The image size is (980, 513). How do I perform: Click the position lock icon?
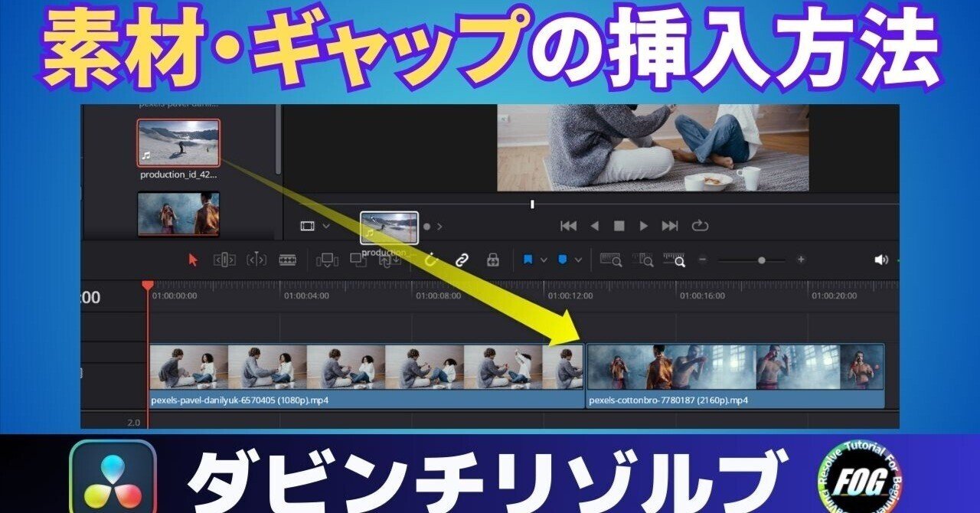(493, 260)
